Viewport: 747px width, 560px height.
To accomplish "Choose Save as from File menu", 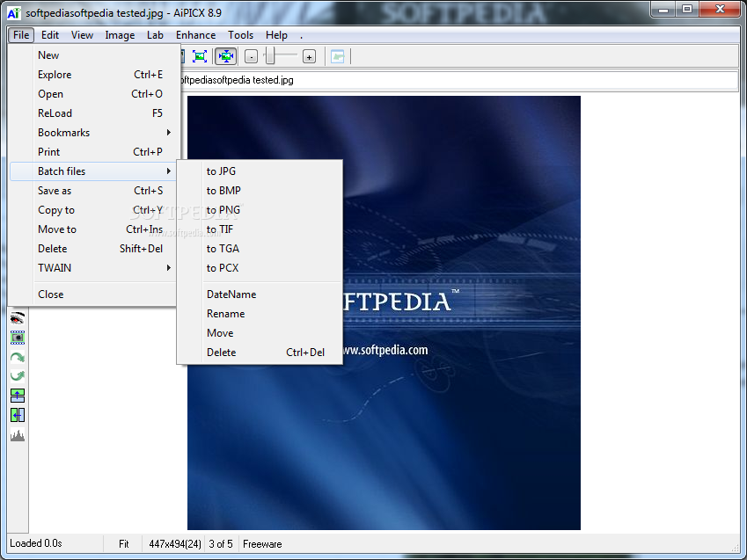I will point(93,191).
